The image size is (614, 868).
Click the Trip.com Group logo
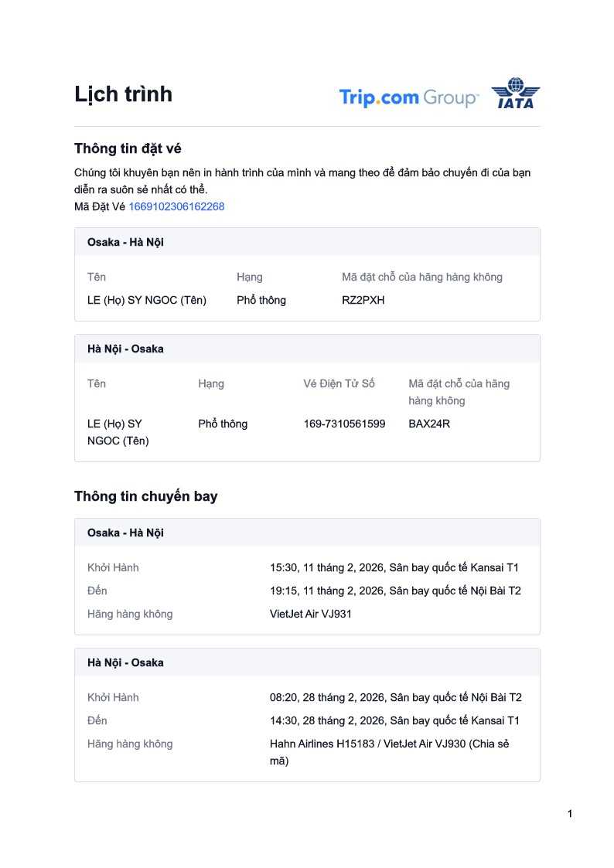[408, 98]
